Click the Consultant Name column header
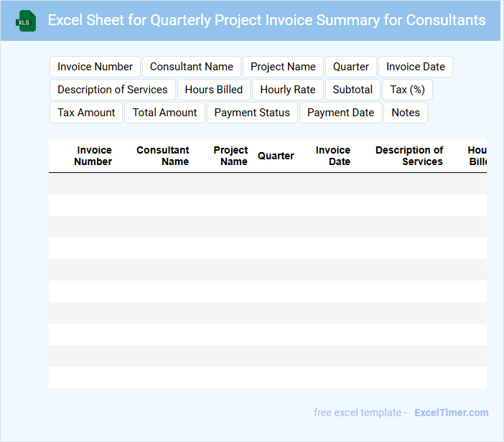The height and width of the screenshot is (442, 504). tap(163, 156)
